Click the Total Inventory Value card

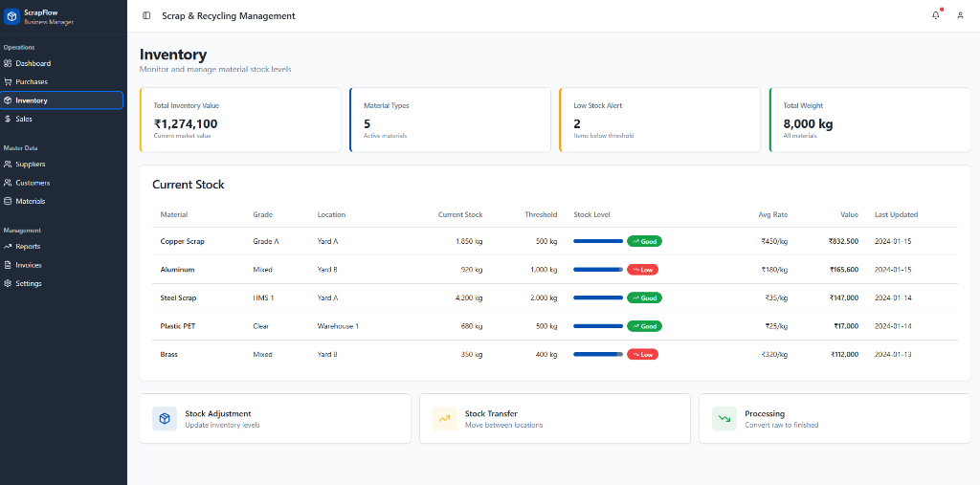[240, 120]
